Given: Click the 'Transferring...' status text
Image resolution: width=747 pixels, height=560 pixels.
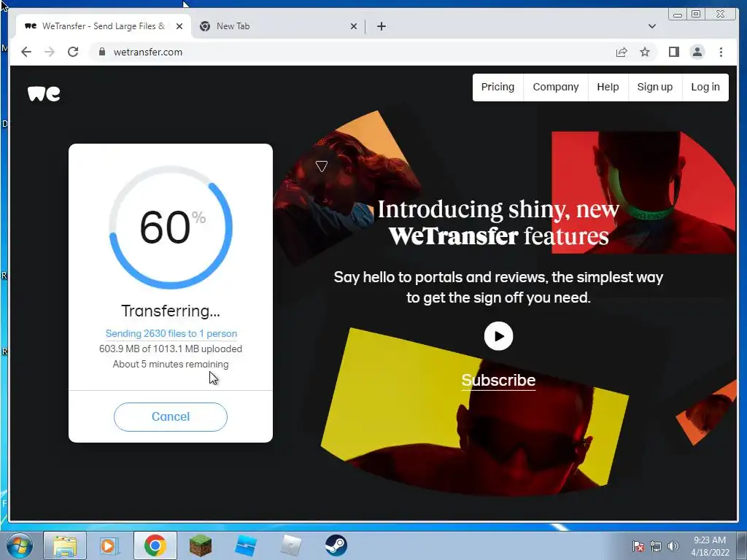Looking at the screenshot, I should point(171,311).
